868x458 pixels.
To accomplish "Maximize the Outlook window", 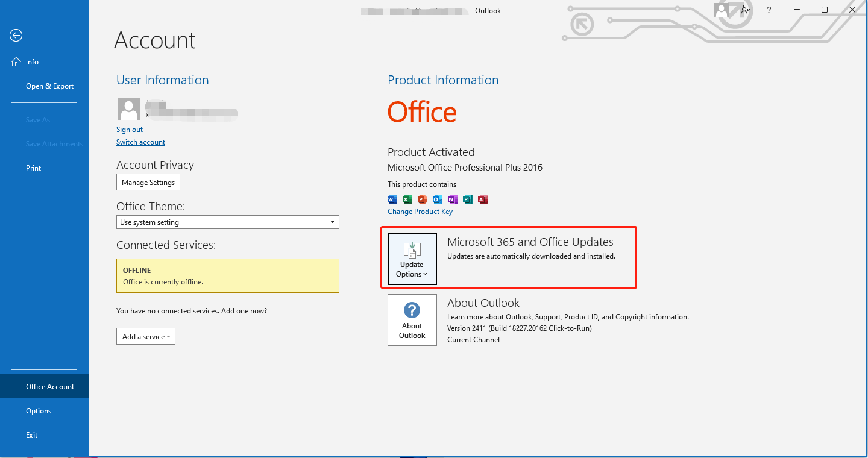I will coord(825,10).
